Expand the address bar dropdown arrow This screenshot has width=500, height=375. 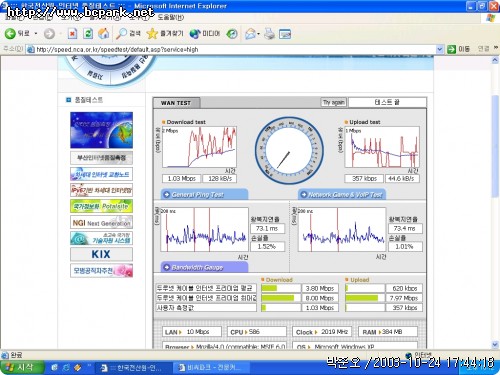coord(440,49)
